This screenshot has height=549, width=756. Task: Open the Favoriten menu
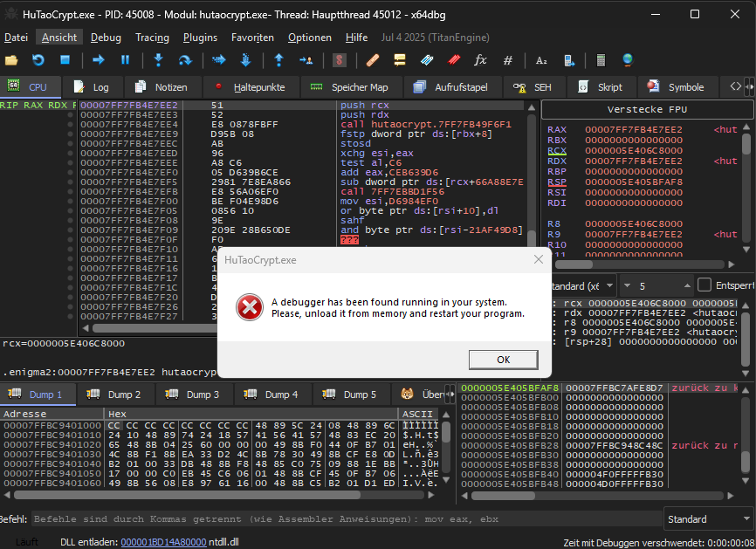click(252, 38)
